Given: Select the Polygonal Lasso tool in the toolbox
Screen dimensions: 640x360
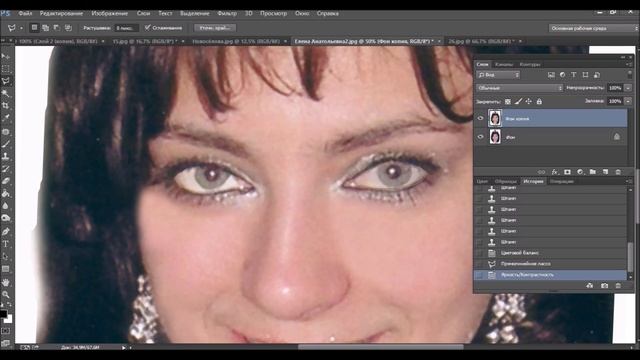Looking at the screenshot, I should pyautogui.click(x=6, y=80).
